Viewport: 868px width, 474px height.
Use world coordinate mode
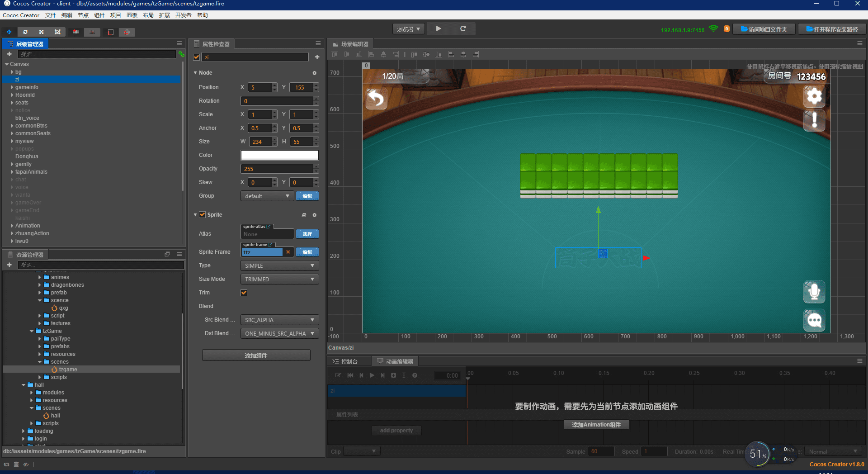coord(127,32)
